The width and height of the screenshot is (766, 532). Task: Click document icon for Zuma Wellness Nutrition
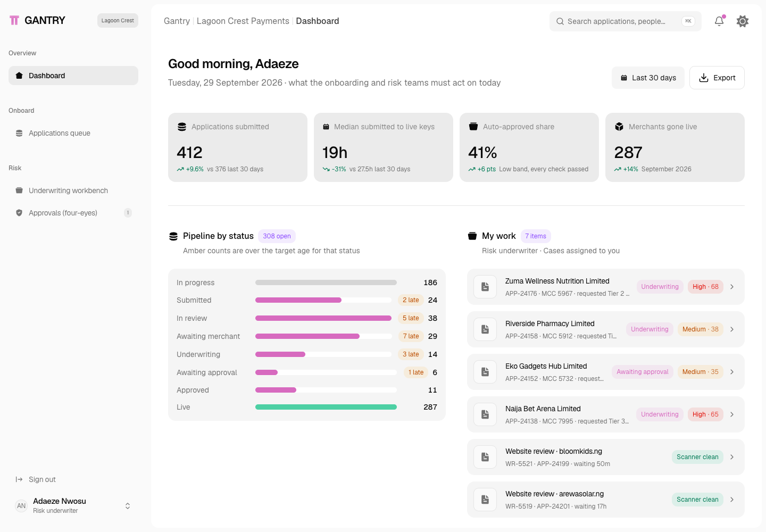pyautogui.click(x=485, y=287)
